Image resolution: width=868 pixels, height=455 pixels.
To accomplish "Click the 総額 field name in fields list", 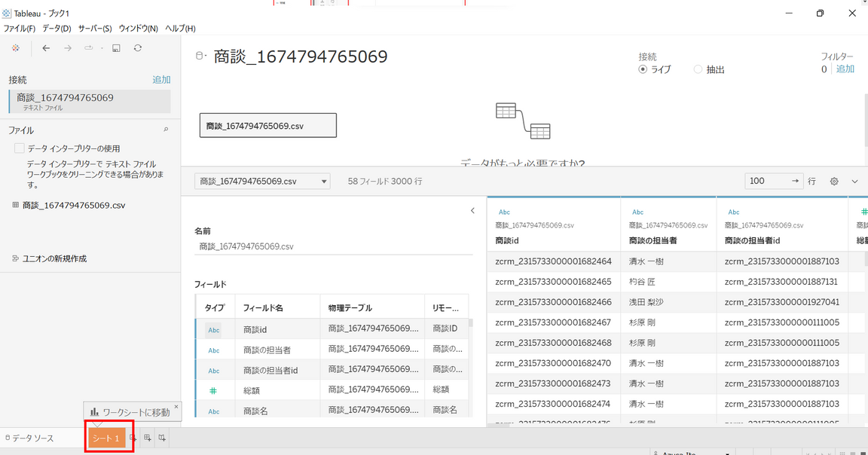I will (252, 391).
